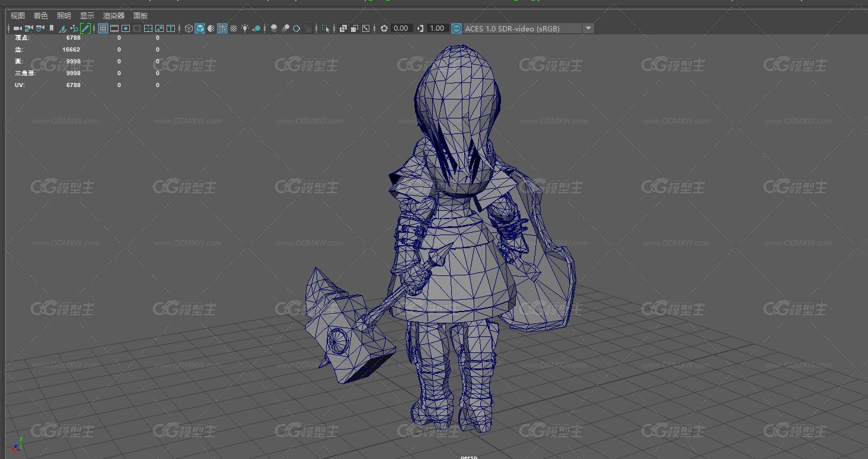Click the Motion Blur icon
The image size is (868, 459).
pos(286,28)
